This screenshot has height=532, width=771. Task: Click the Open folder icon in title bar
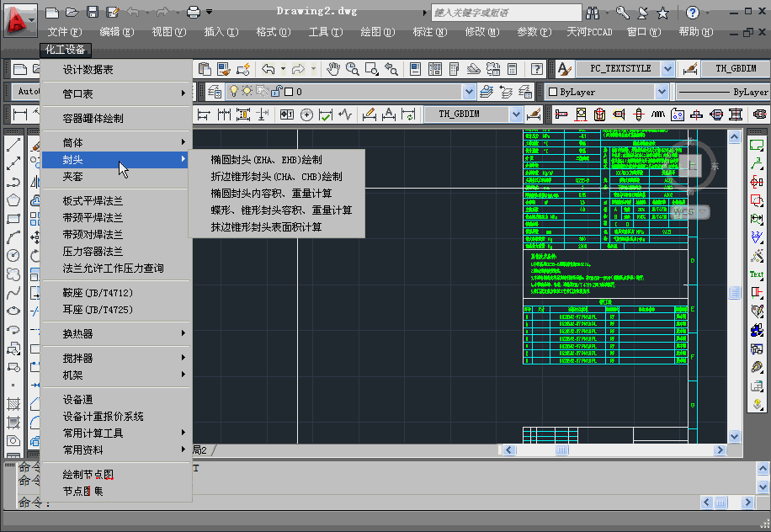pos(72,12)
